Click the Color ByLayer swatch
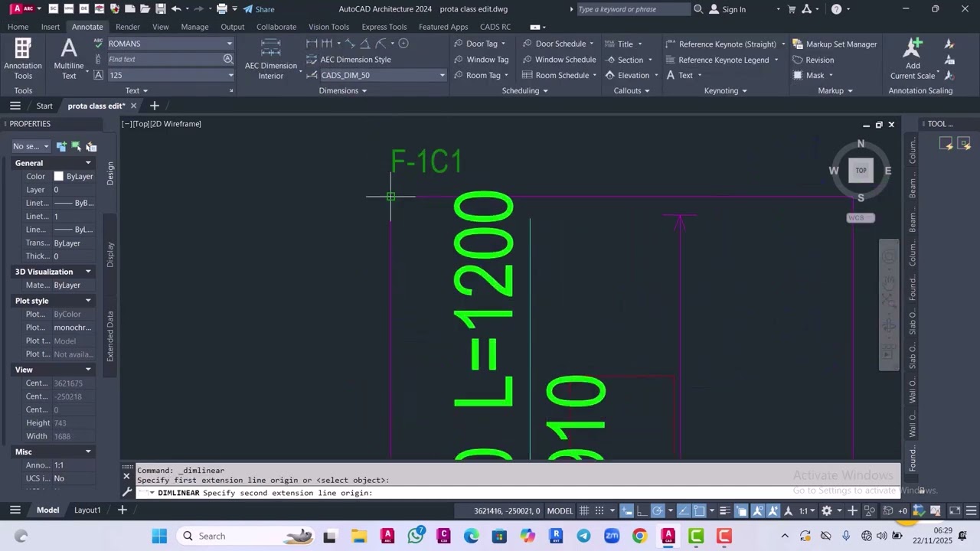The image size is (980, 551). [58, 176]
